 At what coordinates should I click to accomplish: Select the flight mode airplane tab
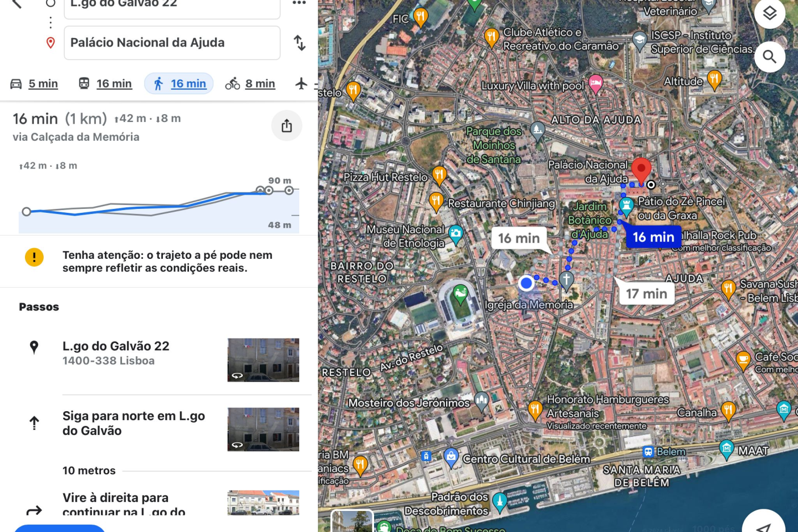301,84
